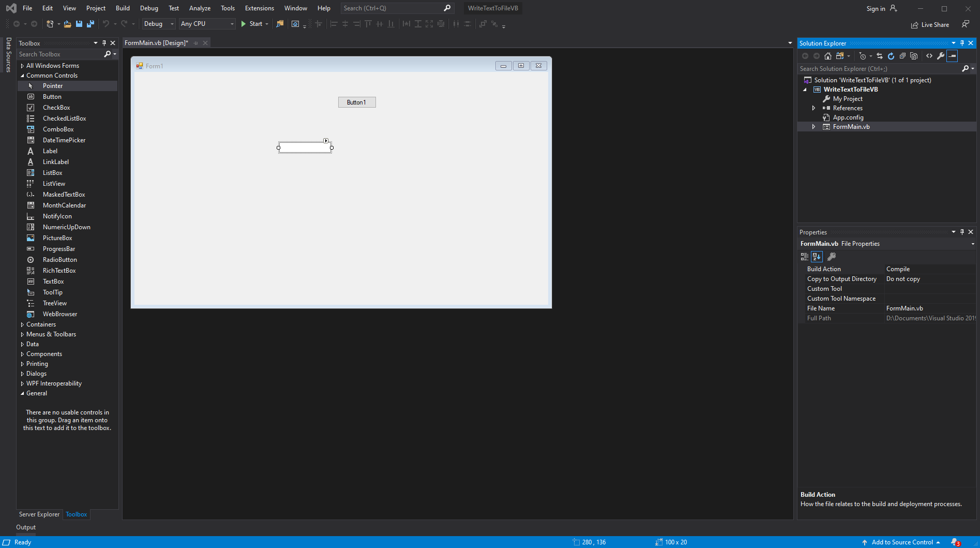Collapse the Common Controls group in Toolbox
The height and width of the screenshot is (548, 980).
(23, 75)
